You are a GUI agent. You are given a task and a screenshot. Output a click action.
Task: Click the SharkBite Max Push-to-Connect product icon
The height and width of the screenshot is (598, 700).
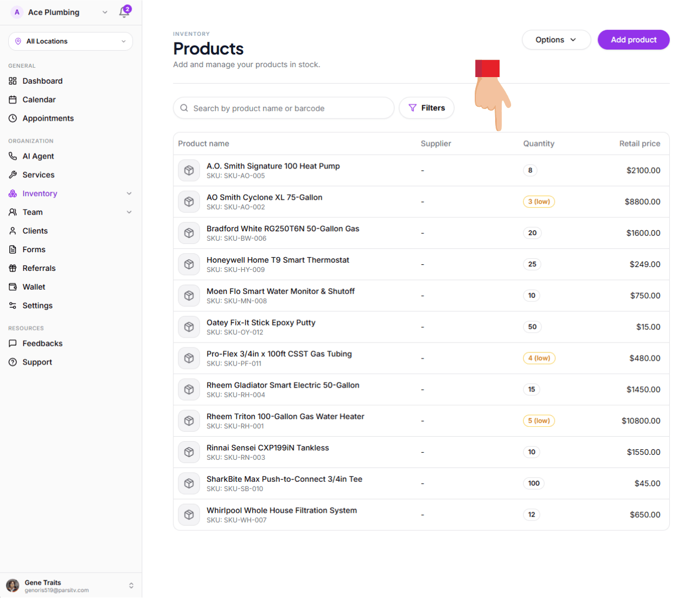pos(189,484)
